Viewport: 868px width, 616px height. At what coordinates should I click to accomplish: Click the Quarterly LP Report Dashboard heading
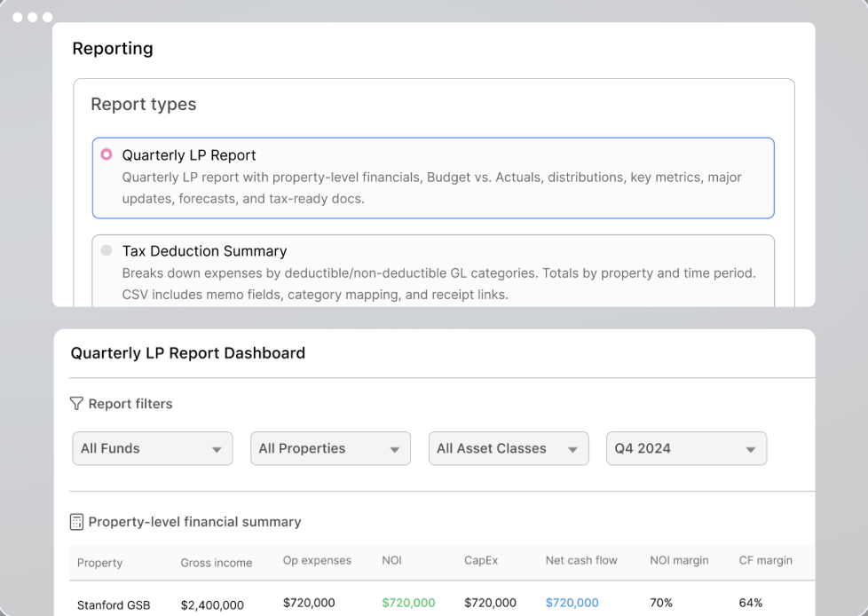187,353
